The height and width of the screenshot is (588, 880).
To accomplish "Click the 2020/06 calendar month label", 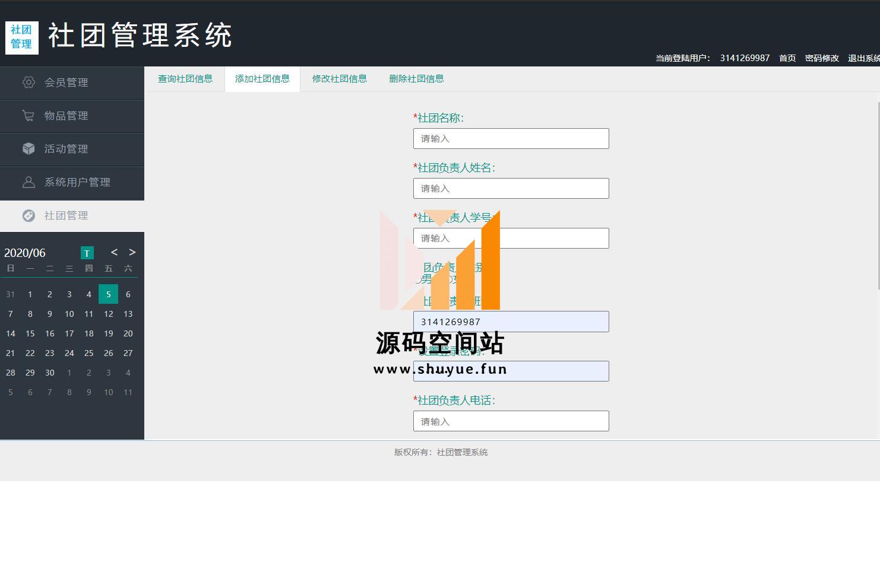I will pyautogui.click(x=25, y=253).
